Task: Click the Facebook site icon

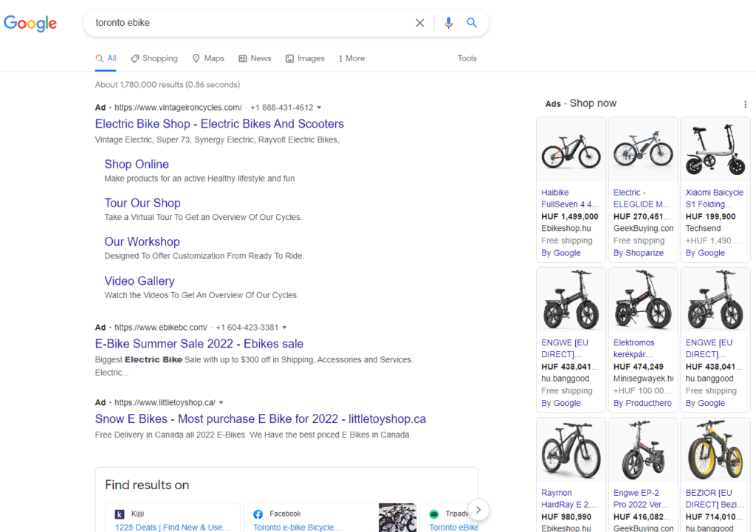Action: coord(258,514)
